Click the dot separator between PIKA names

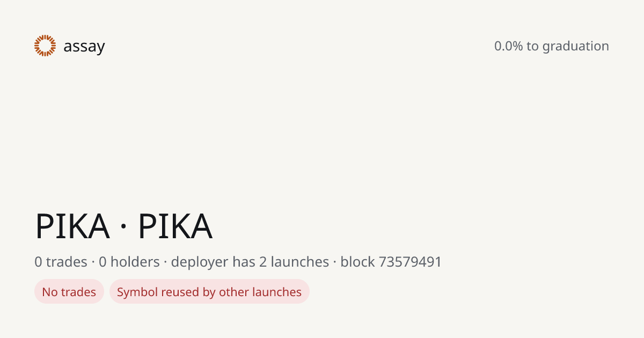click(x=124, y=227)
